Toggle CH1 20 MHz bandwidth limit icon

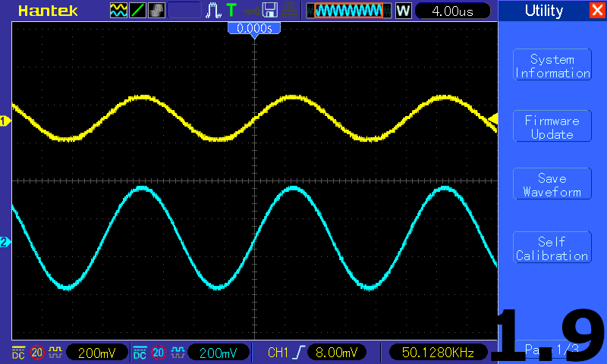36,353
